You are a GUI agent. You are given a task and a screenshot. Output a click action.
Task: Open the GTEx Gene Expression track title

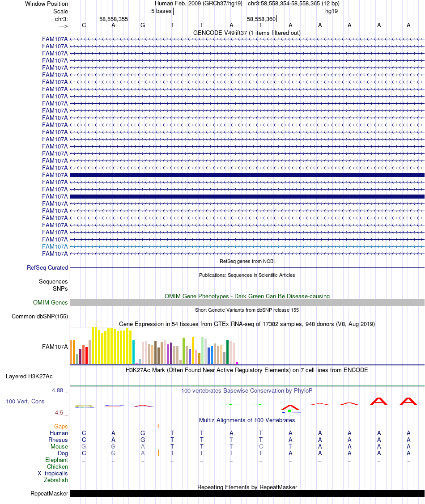pyautogui.click(x=247, y=324)
